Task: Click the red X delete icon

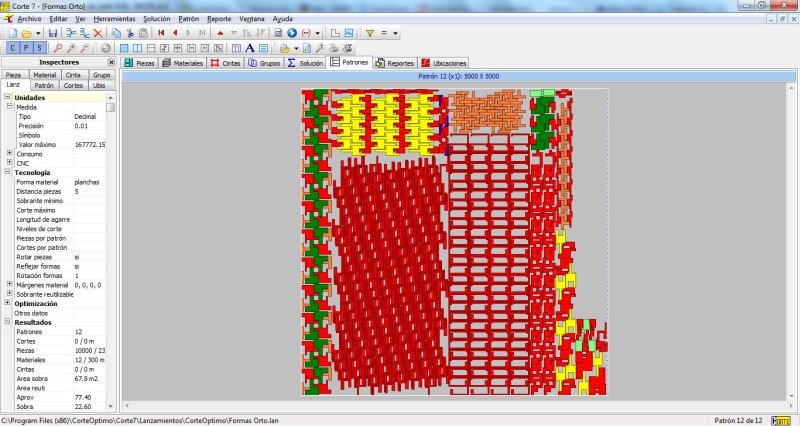Action: 97,33
